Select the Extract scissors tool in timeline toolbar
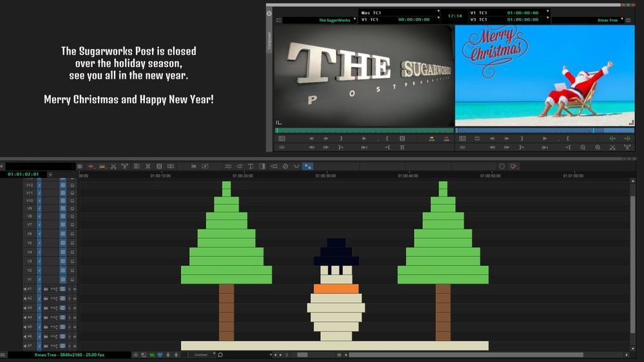Screen dimensions: 644x362 (x=113, y=166)
